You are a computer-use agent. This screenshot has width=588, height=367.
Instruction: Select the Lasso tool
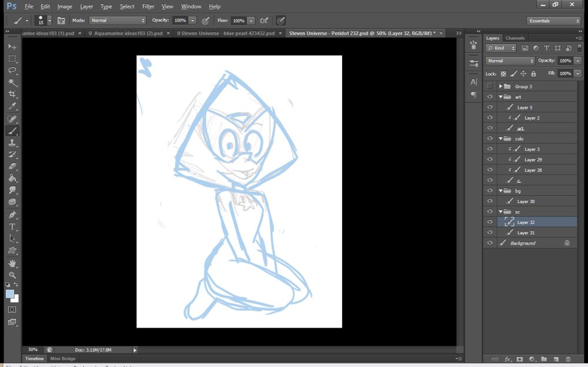[x=12, y=71]
